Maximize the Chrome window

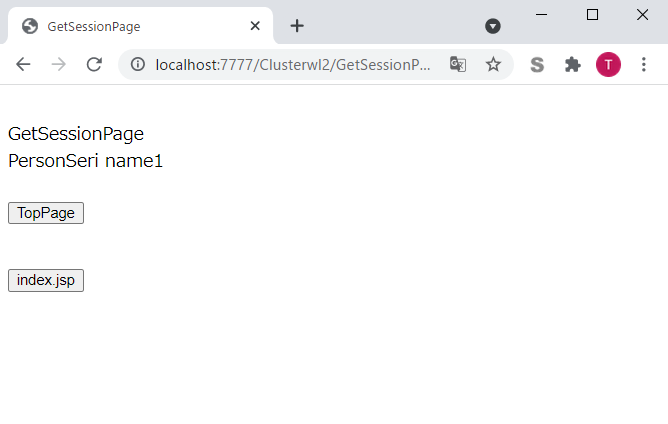[x=592, y=14]
